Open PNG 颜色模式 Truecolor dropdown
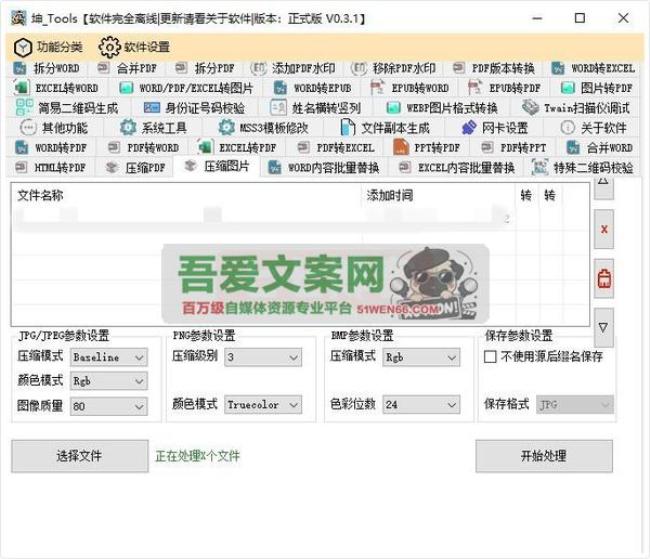The height and width of the screenshot is (559, 650). (x=263, y=404)
